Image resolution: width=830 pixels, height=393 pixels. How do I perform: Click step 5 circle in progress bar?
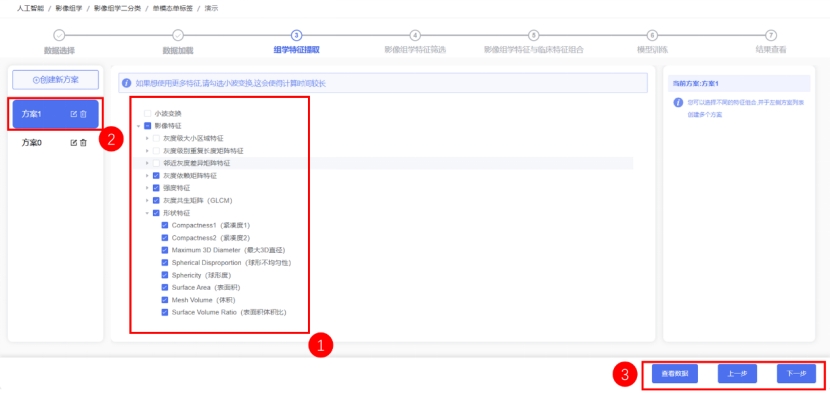click(x=534, y=35)
